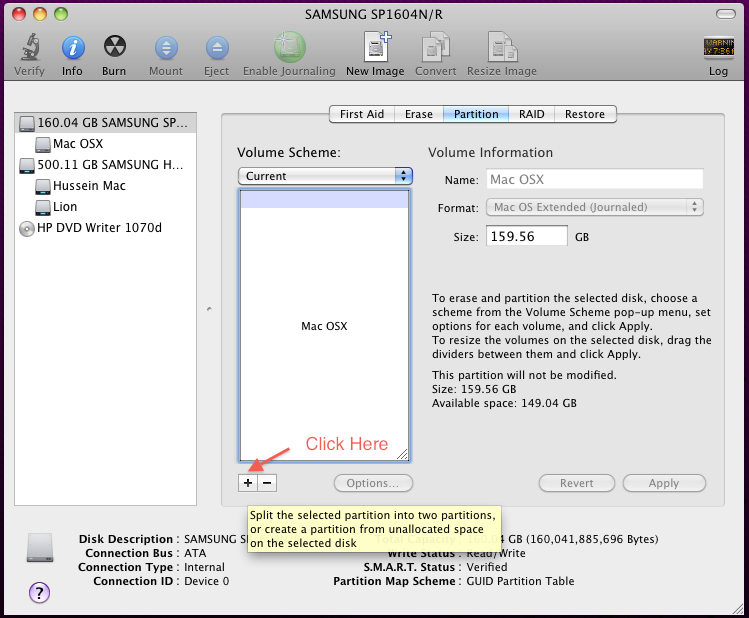Click the "Device 0" connection ID value
749x618 pixels.
click(x=206, y=581)
